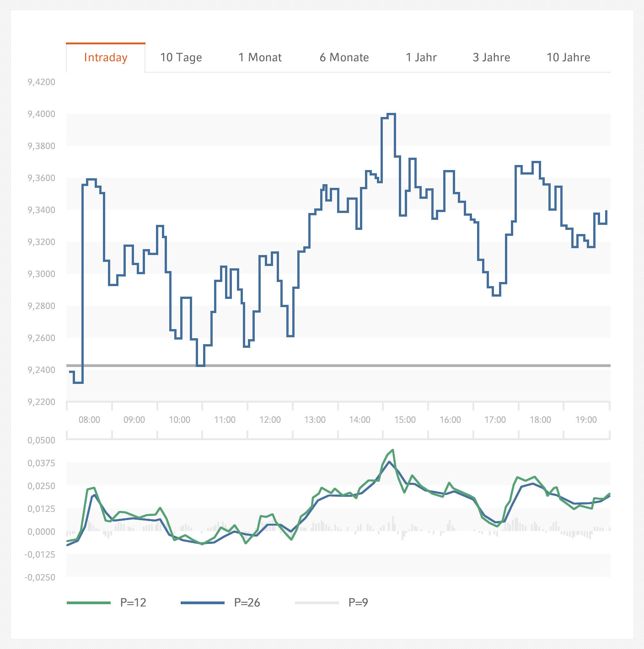
Task: Click the 13:00 time axis label
Action: click(315, 420)
